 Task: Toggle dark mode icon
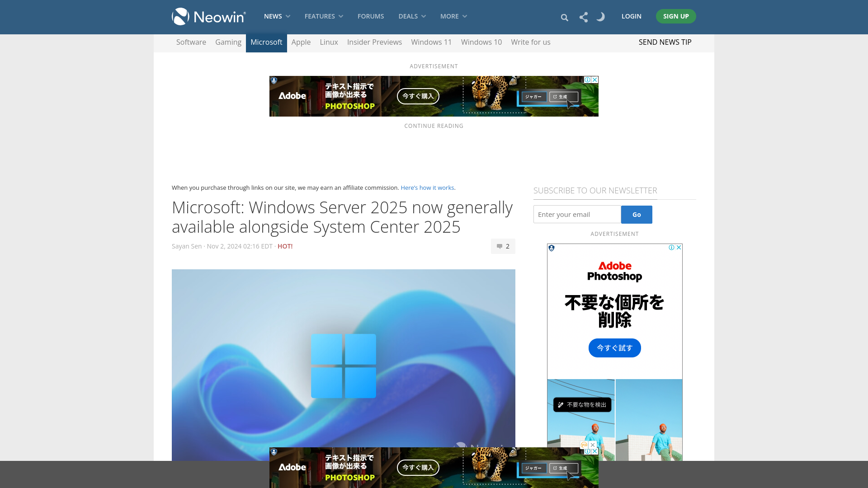(x=601, y=16)
